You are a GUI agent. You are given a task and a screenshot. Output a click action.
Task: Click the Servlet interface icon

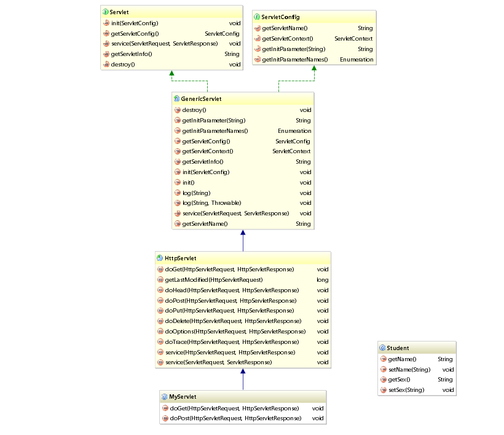[104, 12]
